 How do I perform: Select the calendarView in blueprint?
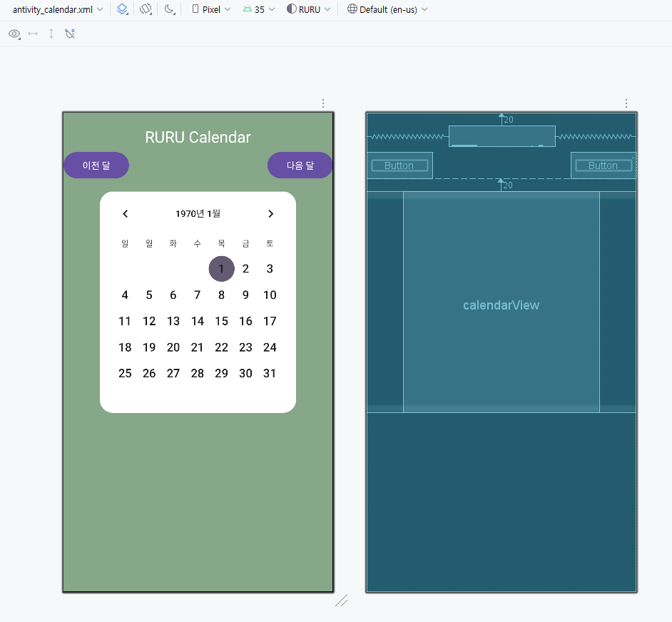(x=501, y=302)
